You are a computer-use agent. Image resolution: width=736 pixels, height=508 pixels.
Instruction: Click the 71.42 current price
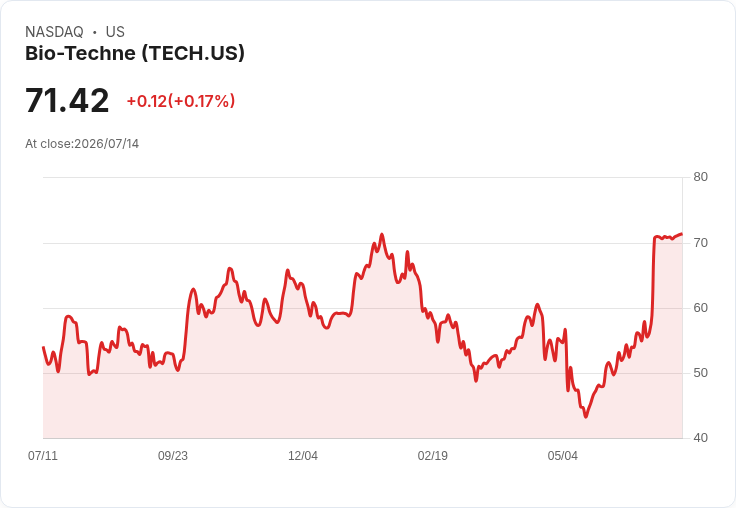pyautogui.click(x=67, y=100)
